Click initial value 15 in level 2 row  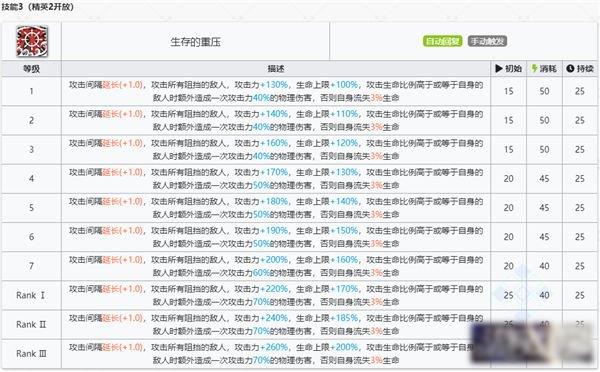tap(509, 120)
